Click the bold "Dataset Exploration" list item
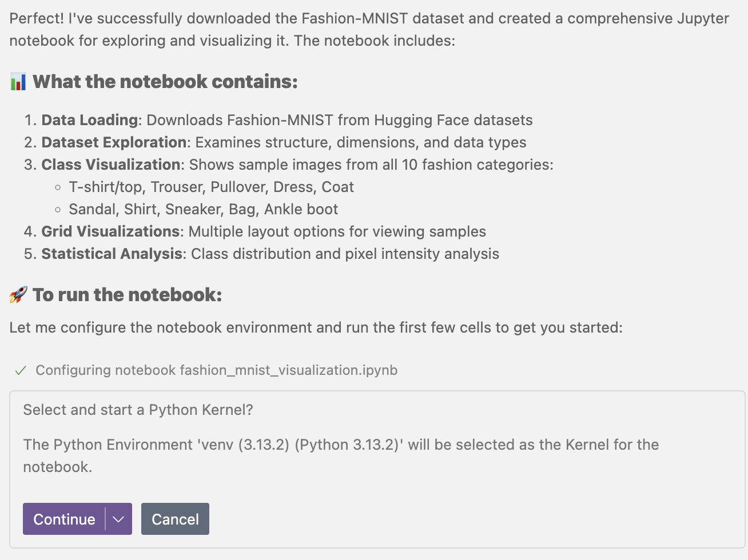Screen dimensions: 748x560 (114, 142)
